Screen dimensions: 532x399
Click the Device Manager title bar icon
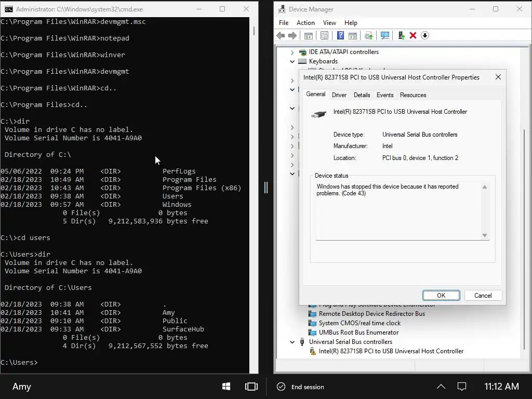point(282,9)
